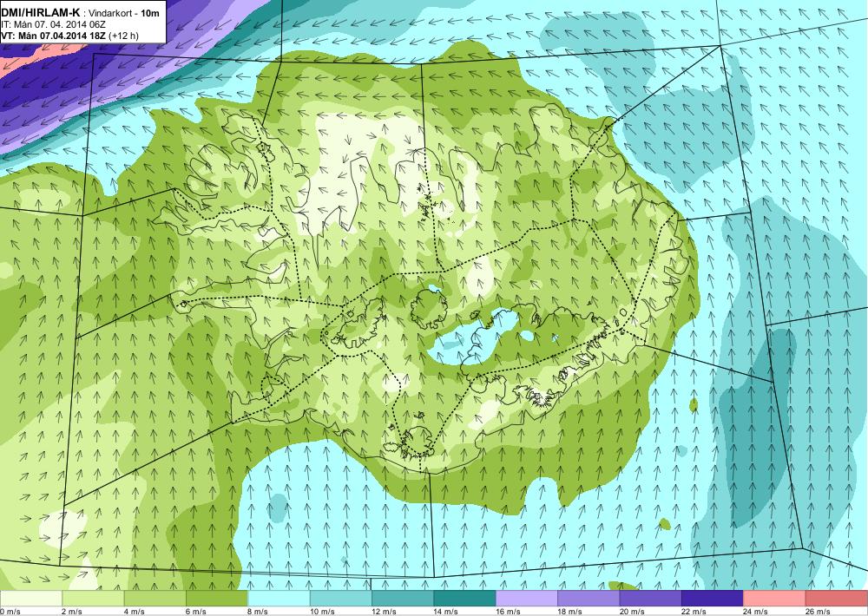The width and height of the screenshot is (868, 616).
Task: Click the 4–6 m/s green legend swatch
Action: point(155,599)
